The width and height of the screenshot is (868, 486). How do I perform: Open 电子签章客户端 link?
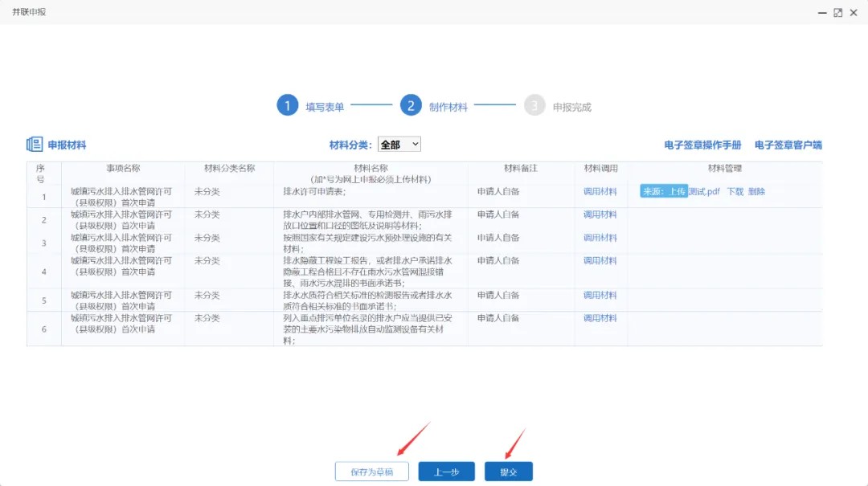click(788, 145)
